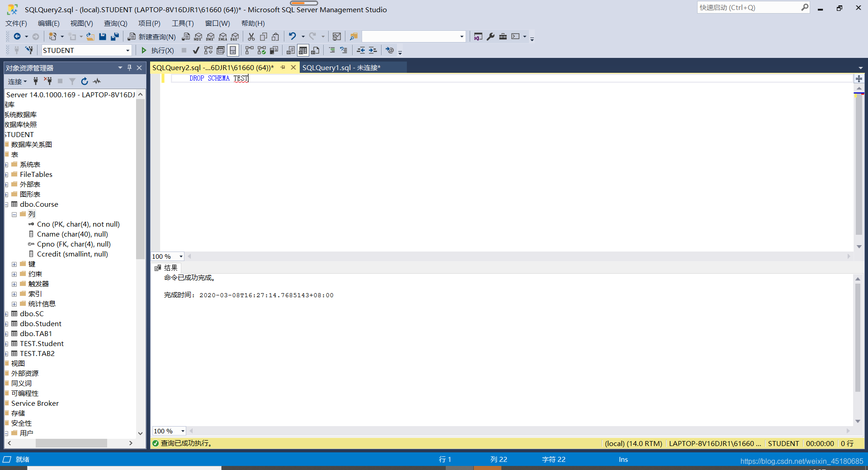
Task: Toggle the pin on SQLQuery2.sql tab
Action: tap(283, 67)
